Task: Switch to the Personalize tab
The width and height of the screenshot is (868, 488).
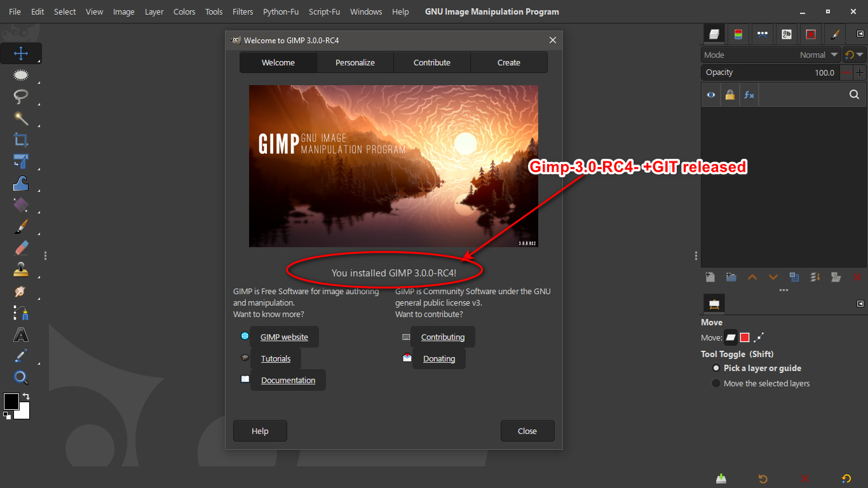Action: 355,62
